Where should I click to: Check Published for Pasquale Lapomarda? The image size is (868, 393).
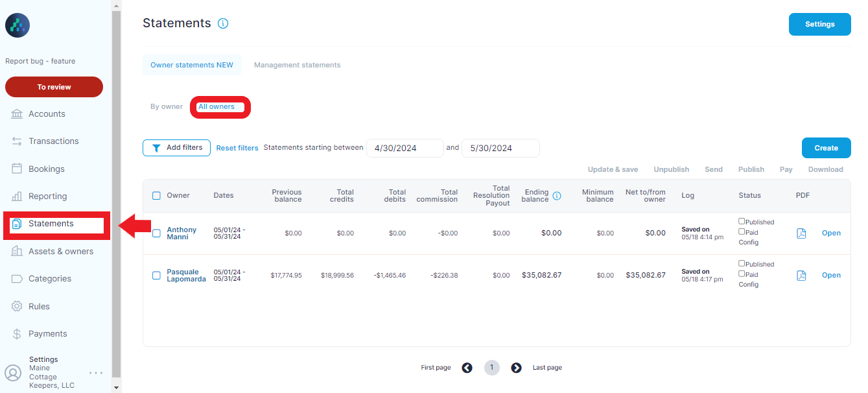(742, 263)
